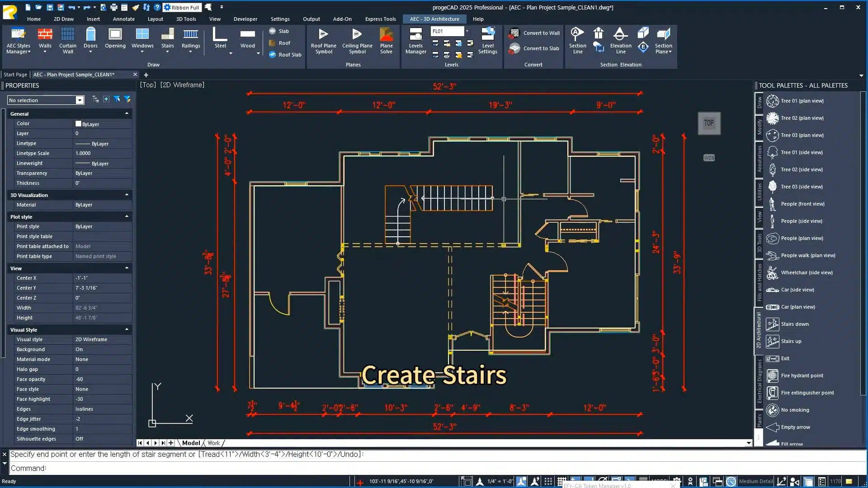The width and height of the screenshot is (868, 488).
Task: Select the Section Line tool
Action: pyautogui.click(x=577, y=41)
